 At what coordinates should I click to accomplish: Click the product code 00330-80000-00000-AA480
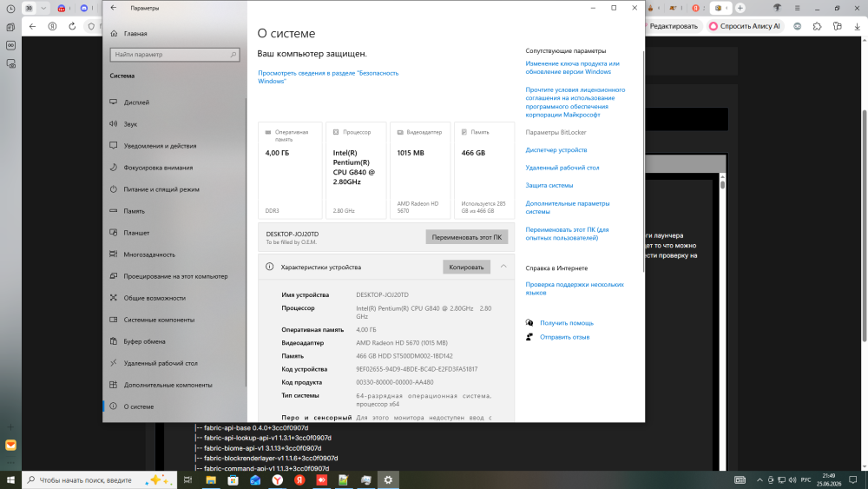[x=395, y=382]
